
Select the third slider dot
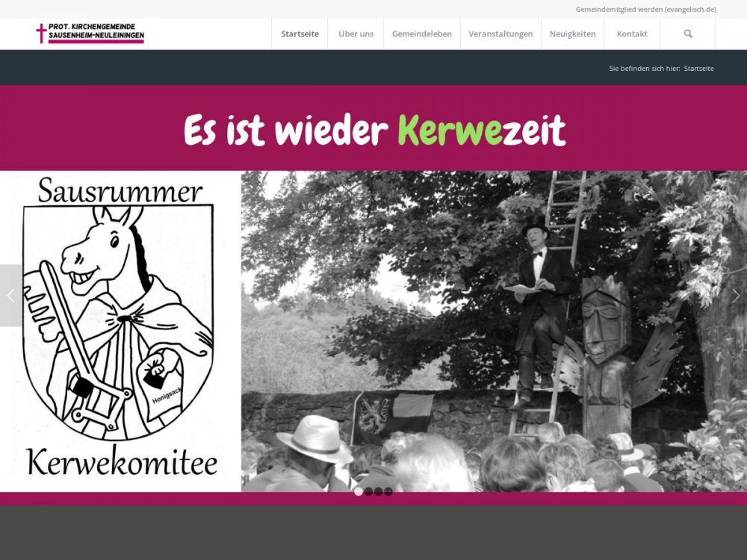(379, 491)
